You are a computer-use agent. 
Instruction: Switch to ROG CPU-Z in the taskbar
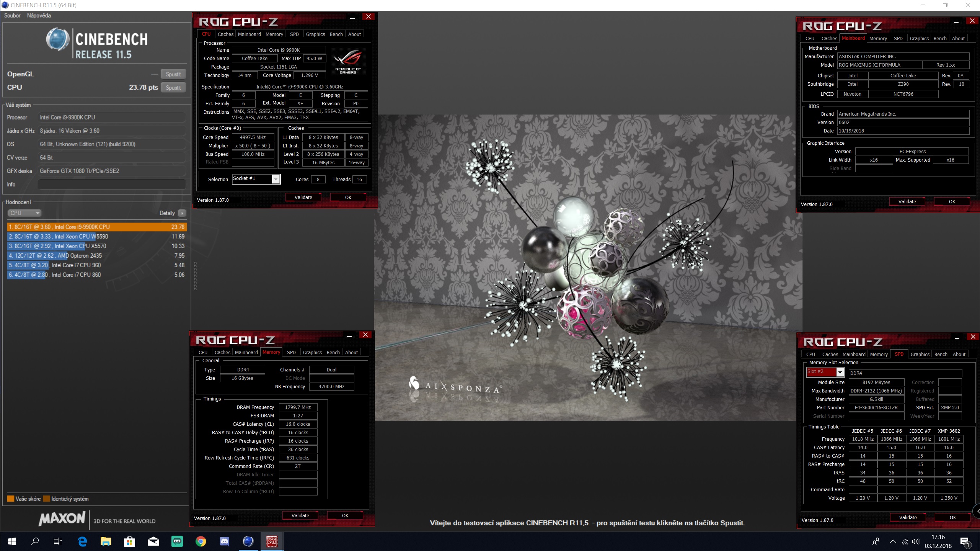(272, 541)
